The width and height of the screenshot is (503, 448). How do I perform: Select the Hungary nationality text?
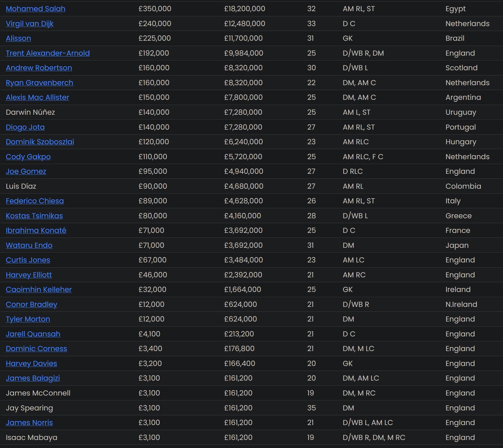point(461,142)
